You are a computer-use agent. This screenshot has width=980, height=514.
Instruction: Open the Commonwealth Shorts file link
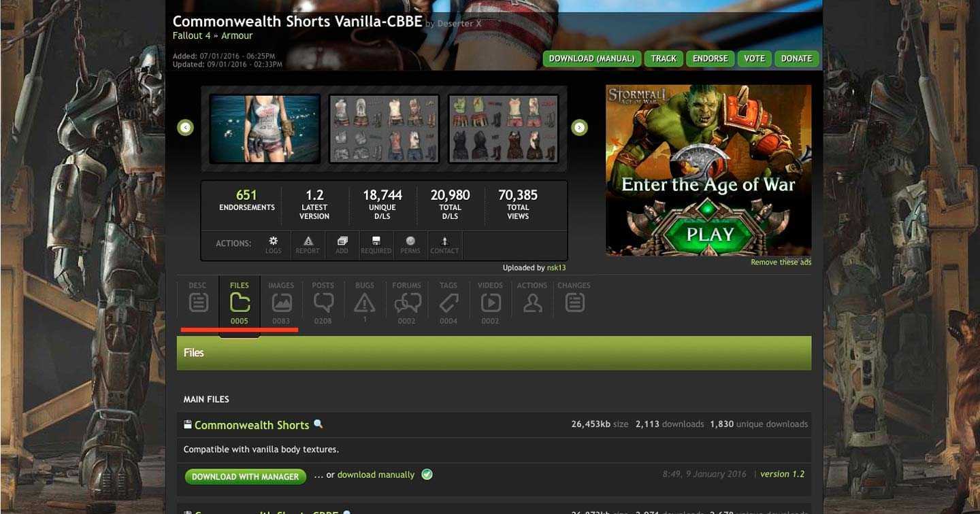(252, 425)
